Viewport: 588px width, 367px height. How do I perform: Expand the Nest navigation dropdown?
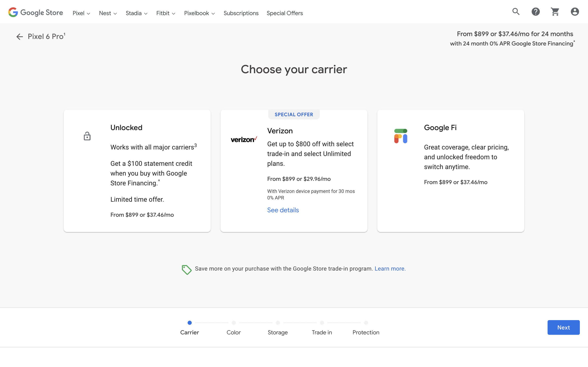click(x=108, y=13)
